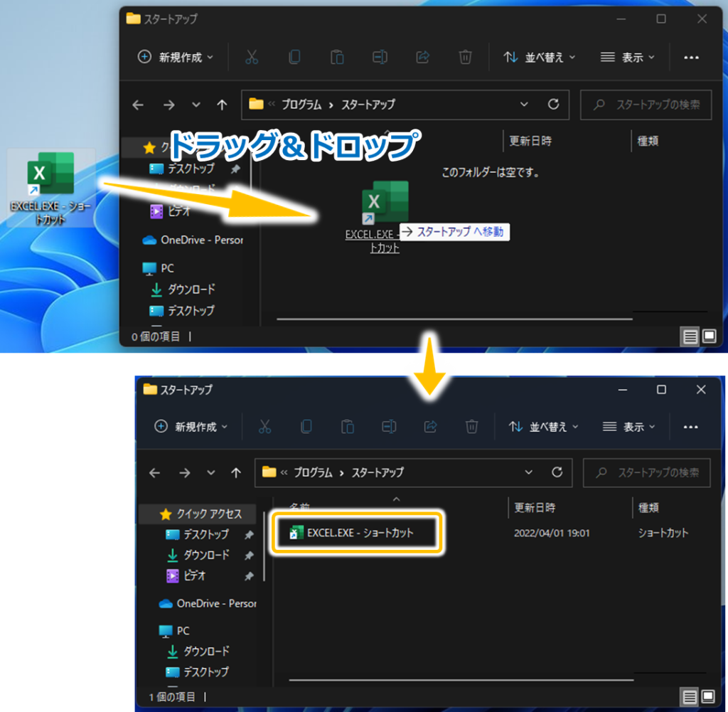The width and height of the screenshot is (728, 712).
Task: Click the Paste icon in the 1-item window
Action: (348, 427)
